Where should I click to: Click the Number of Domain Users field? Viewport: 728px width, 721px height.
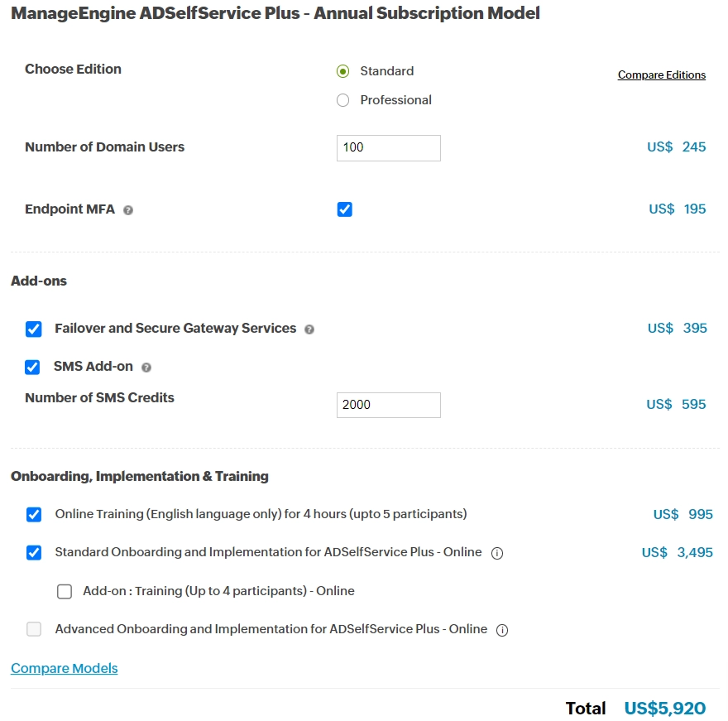[x=389, y=148]
